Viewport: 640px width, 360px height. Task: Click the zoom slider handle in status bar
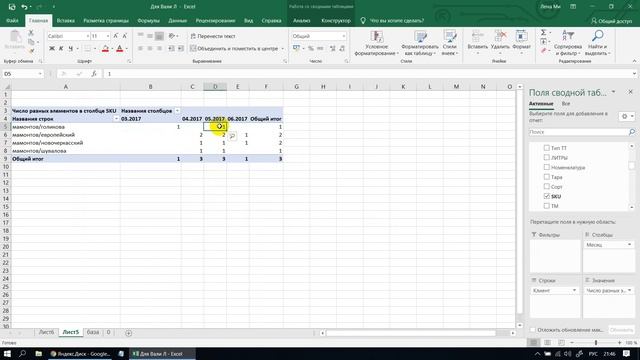[x=596, y=343]
